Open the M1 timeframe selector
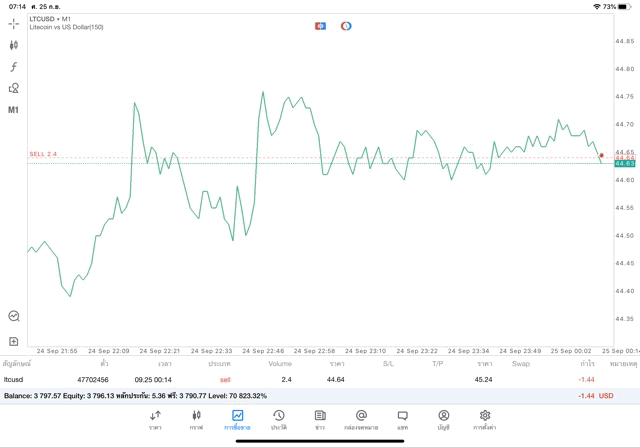The width and height of the screenshot is (640, 447). [14, 109]
